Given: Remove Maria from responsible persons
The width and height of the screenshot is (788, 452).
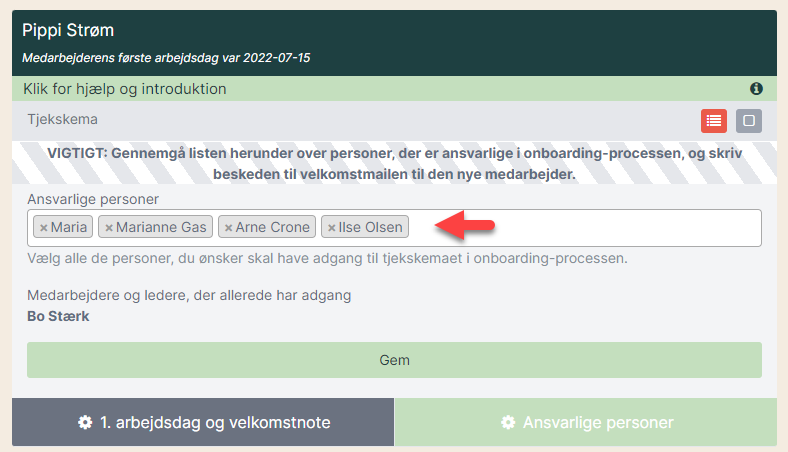Looking at the screenshot, I should pyautogui.click(x=44, y=228).
